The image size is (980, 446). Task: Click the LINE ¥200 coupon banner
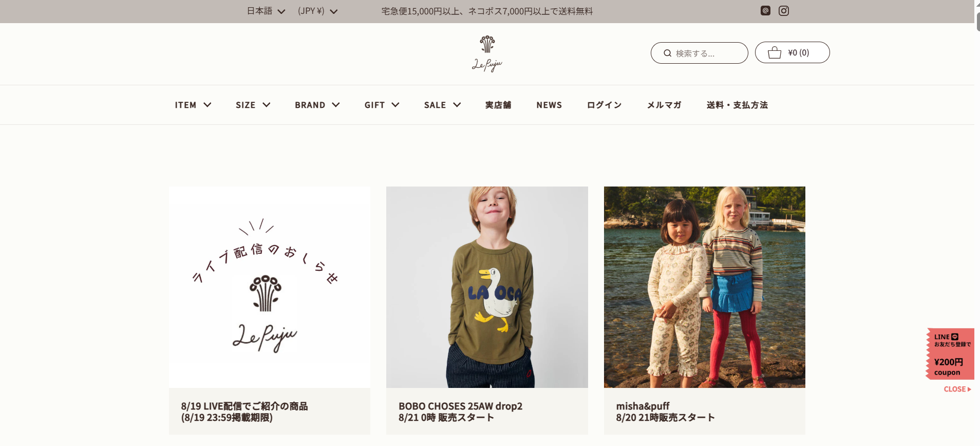click(x=950, y=354)
